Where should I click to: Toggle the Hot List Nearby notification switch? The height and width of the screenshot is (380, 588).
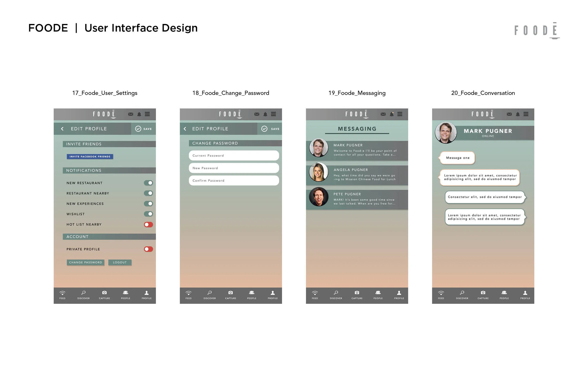click(149, 224)
